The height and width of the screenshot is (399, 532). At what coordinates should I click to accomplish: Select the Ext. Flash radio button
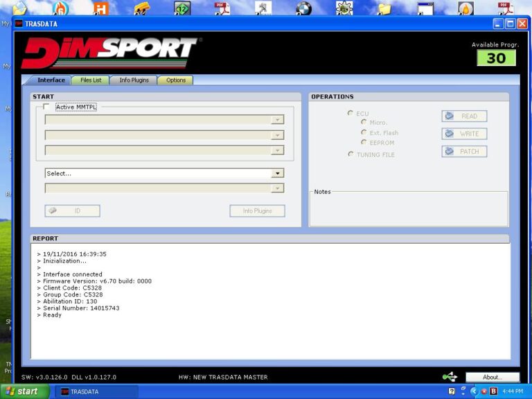pos(364,132)
